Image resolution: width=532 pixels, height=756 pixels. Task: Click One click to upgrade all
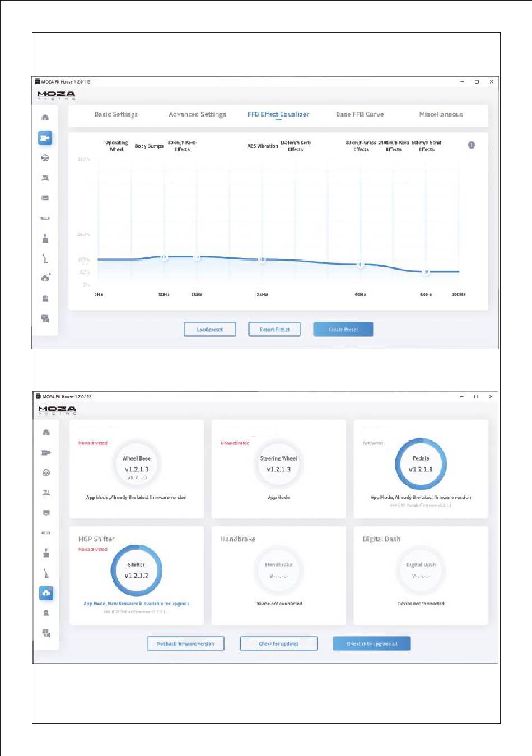pyautogui.click(x=372, y=644)
